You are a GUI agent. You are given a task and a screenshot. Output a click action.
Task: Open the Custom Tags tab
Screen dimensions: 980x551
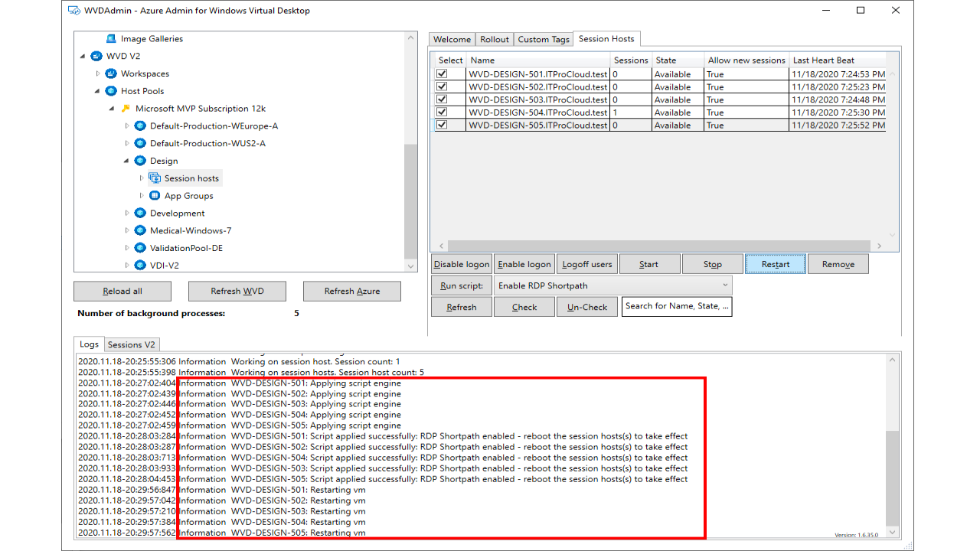[x=544, y=39]
